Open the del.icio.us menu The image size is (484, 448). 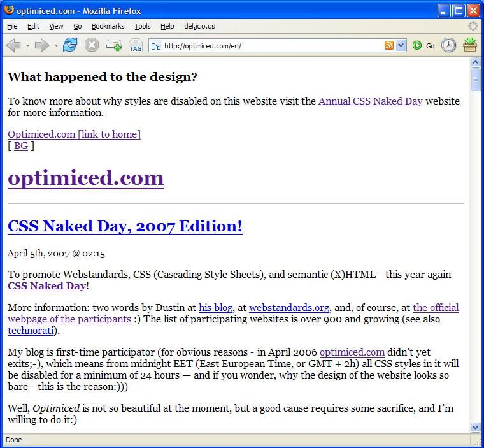tap(199, 26)
